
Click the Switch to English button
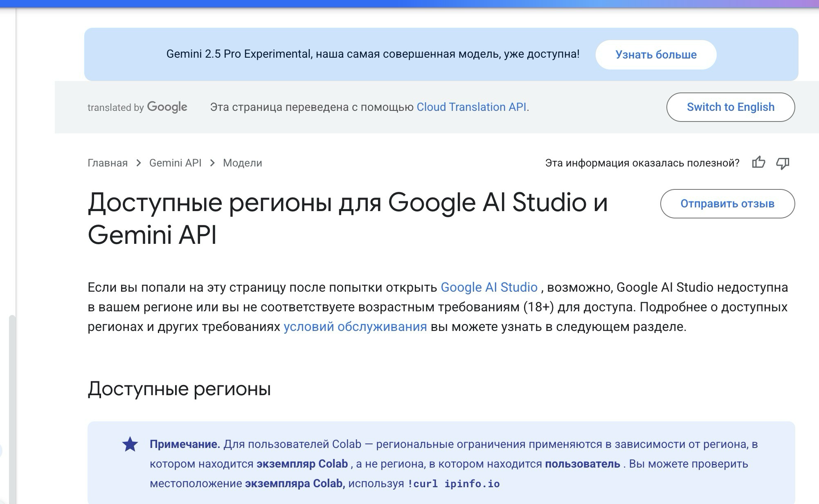click(x=731, y=107)
